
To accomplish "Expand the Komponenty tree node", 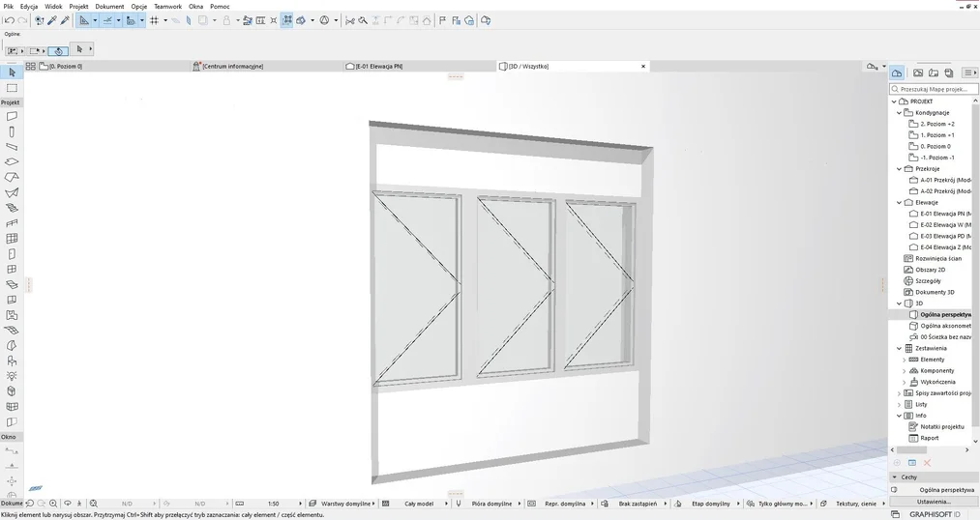I will click(x=904, y=371).
